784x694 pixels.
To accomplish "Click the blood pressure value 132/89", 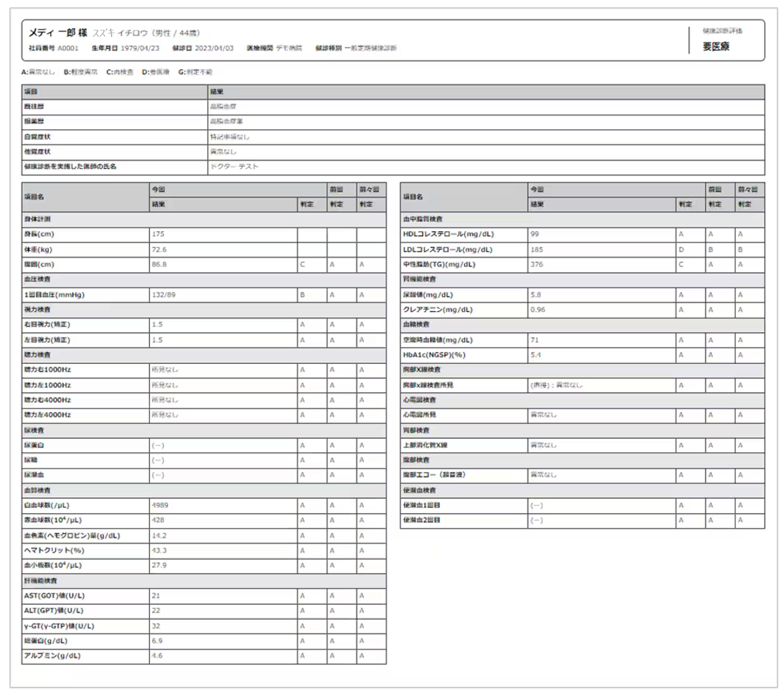I will click(163, 295).
